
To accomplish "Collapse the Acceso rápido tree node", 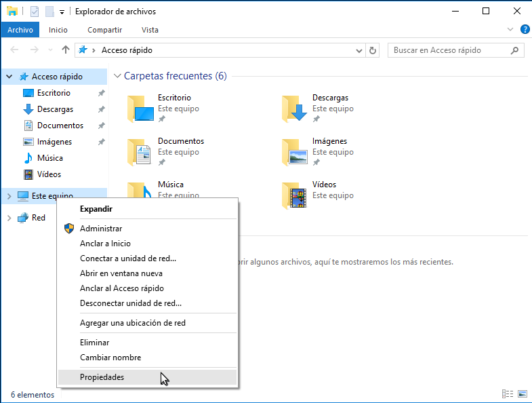I will click(9, 77).
